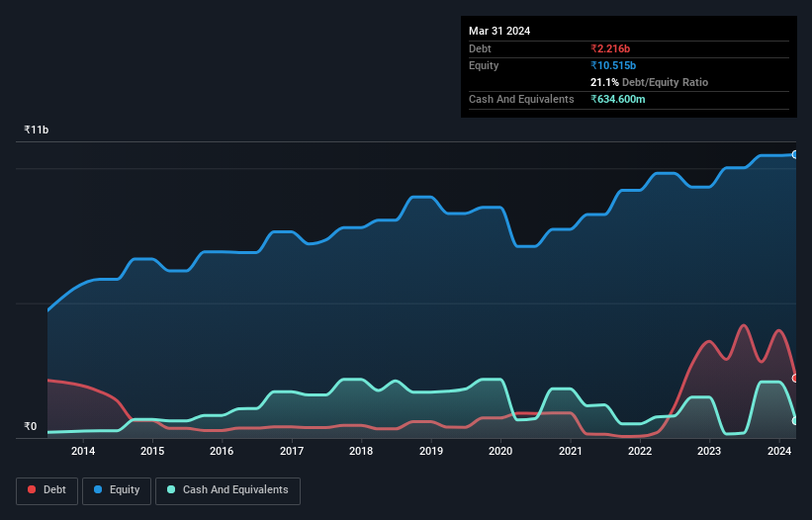Click the Debt row label in tooltip
812x520 pixels.
[x=480, y=48]
